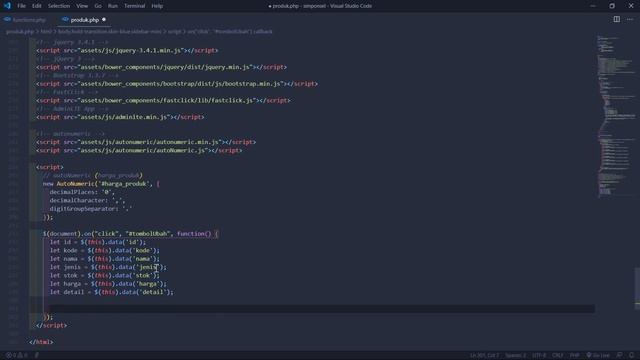This screenshot has height=360, width=640.
Task: Click the 'let jenis' declaration line
Action: [x=108, y=267]
